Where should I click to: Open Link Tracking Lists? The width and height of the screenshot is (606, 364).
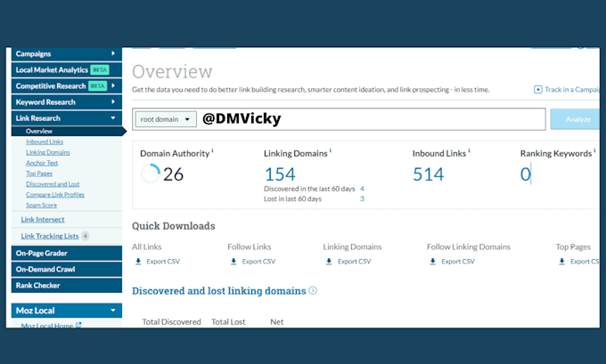click(x=50, y=236)
